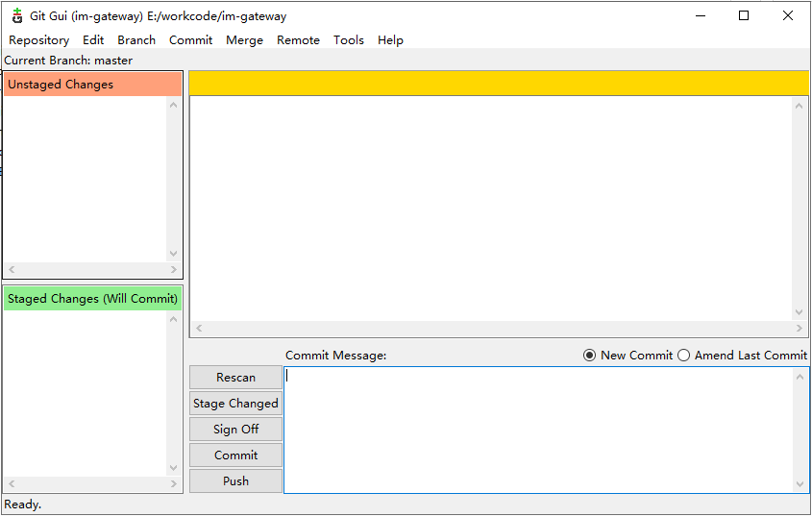Click the yellow diff header bar
This screenshot has height=517, width=812.
498,84
